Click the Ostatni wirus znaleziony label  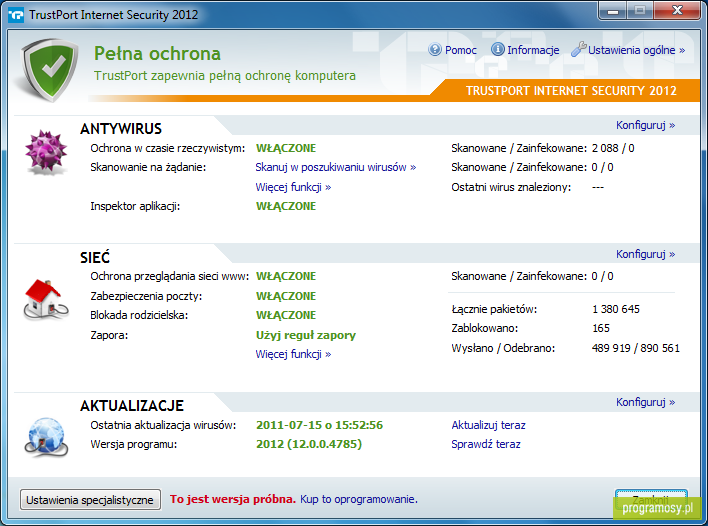tap(511, 187)
